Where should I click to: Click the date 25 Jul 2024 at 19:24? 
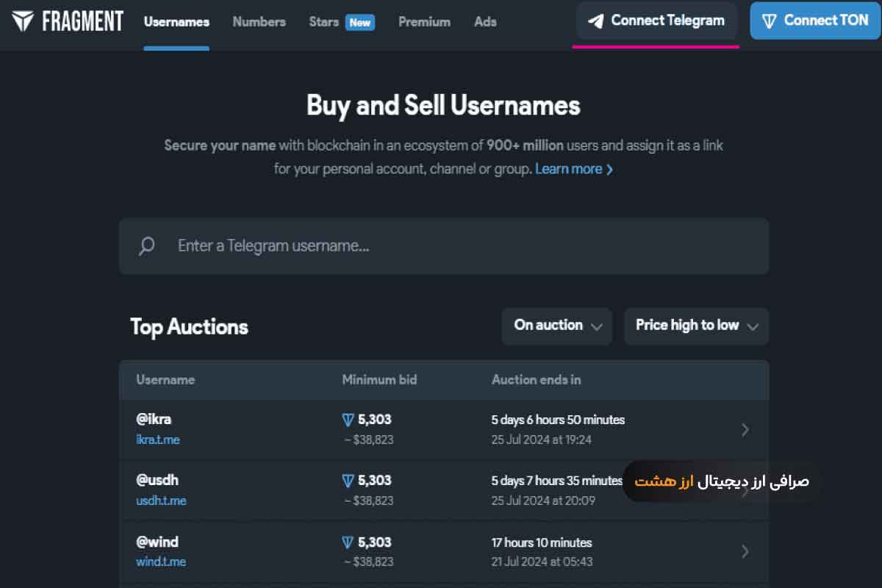pyautogui.click(x=542, y=440)
